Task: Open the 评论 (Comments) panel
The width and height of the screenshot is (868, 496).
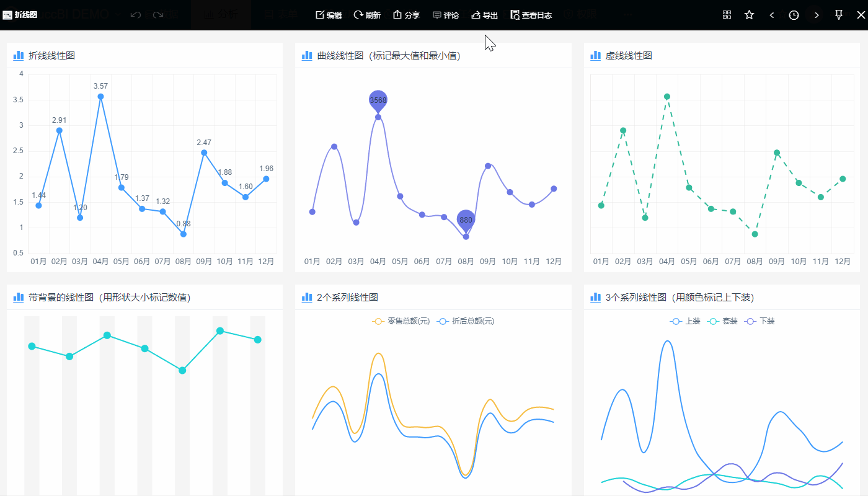Action: [445, 15]
